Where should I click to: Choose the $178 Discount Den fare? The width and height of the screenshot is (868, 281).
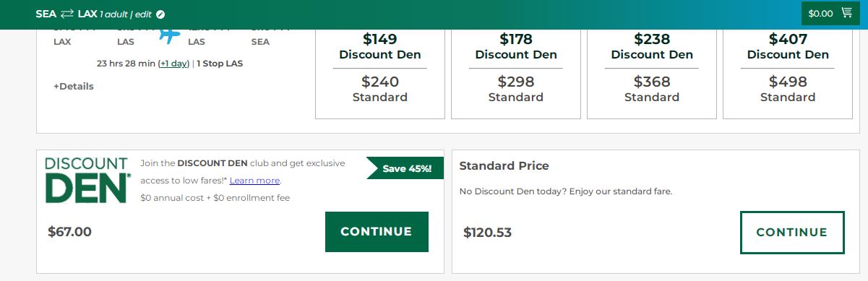[516, 46]
